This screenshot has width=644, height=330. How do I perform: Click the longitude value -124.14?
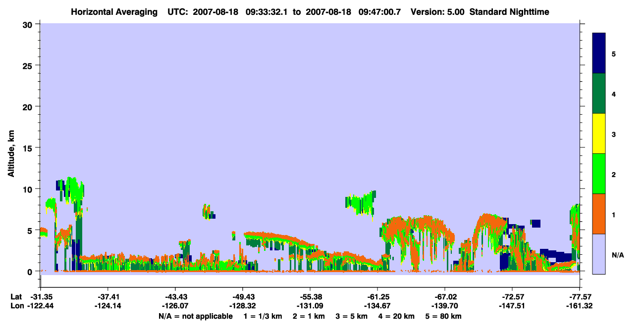(107, 306)
